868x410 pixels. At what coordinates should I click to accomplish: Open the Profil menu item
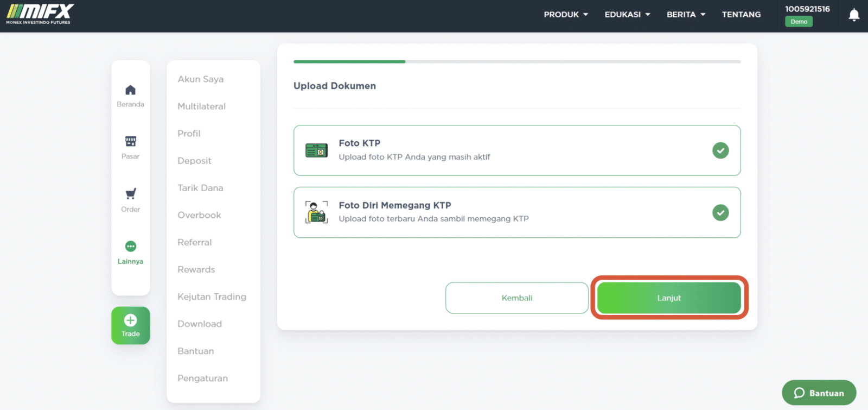click(x=189, y=134)
